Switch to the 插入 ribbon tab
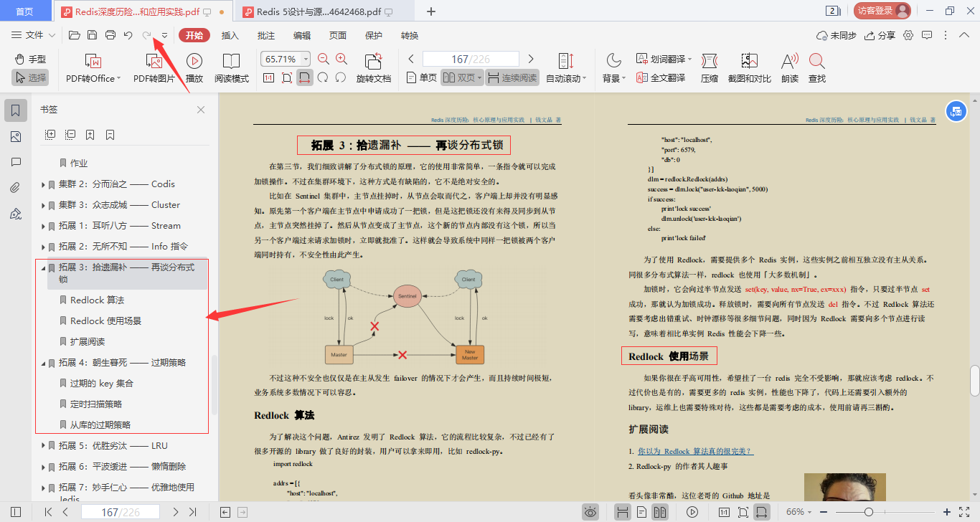Image resolution: width=980 pixels, height=522 pixels. point(230,35)
